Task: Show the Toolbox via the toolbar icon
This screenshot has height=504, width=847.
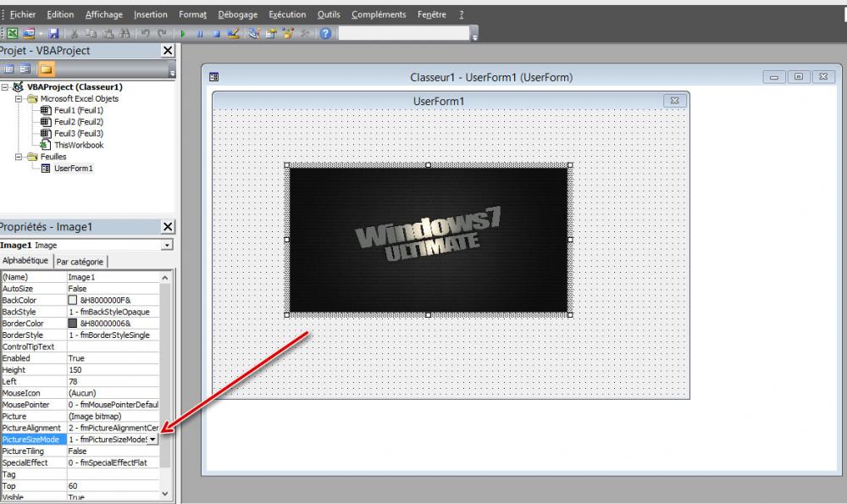Action: 305,34
